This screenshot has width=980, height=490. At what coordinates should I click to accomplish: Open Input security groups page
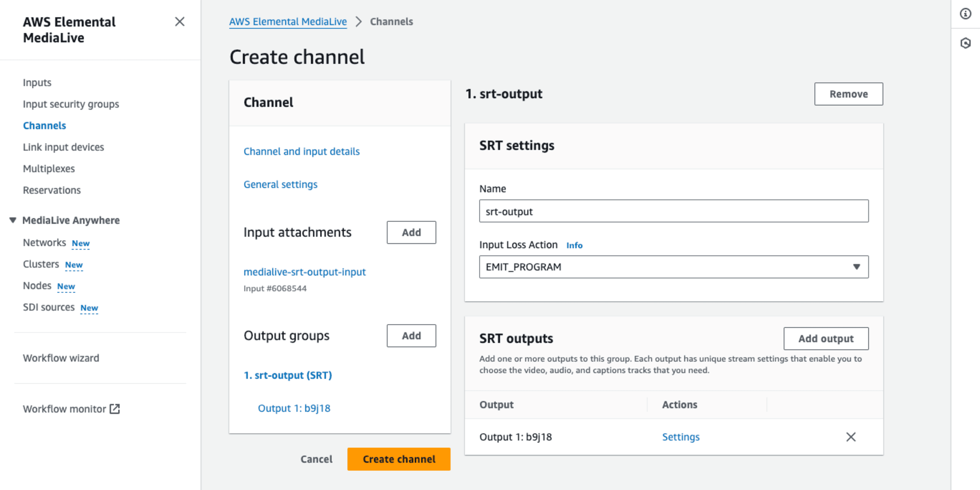point(71,104)
